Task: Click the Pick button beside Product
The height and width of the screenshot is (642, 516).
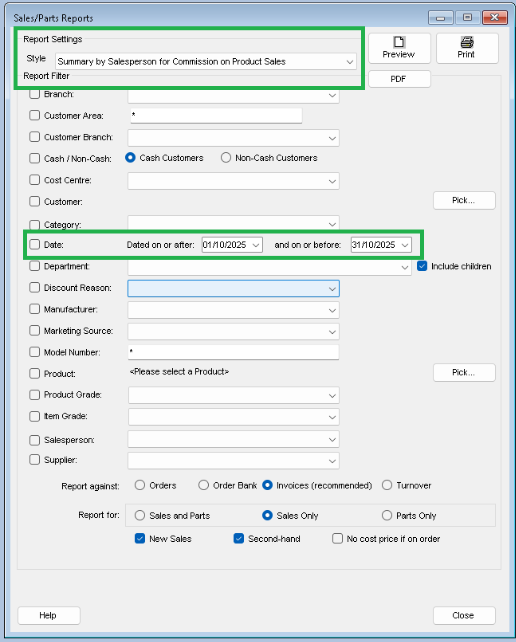Action: [464, 372]
